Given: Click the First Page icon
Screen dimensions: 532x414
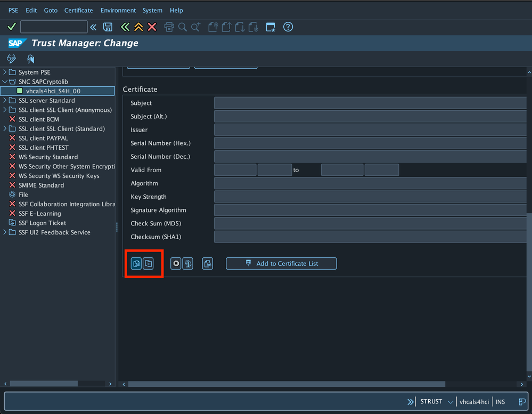Looking at the screenshot, I should click(x=212, y=27).
